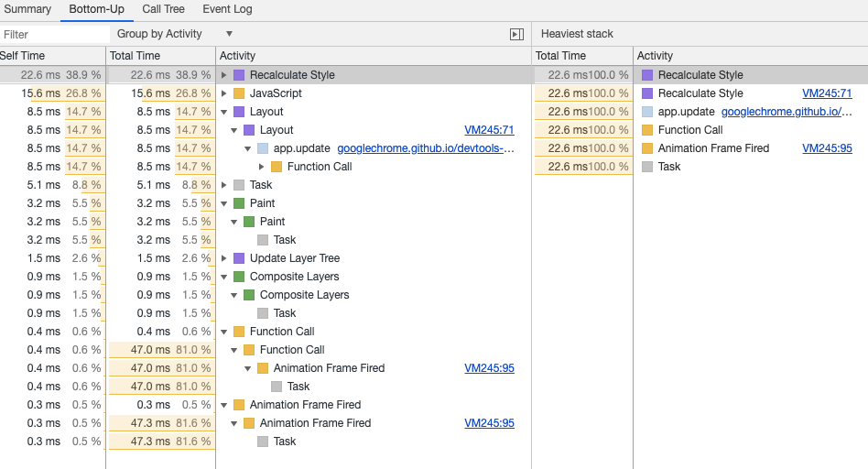Collapse the nested Layout row with VM245:71
This screenshot has height=469, width=868.
233,129
